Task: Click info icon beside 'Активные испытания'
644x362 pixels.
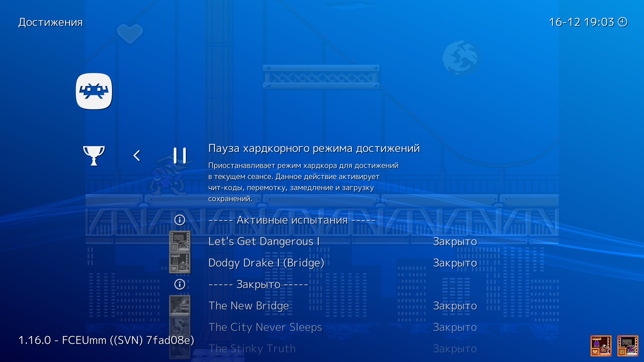Action: tap(180, 220)
